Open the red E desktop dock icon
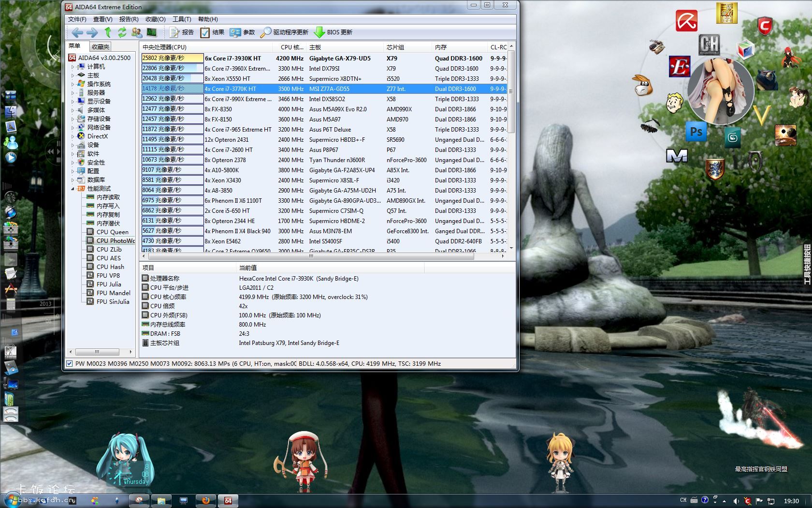The image size is (812, 508). pos(679,67)
